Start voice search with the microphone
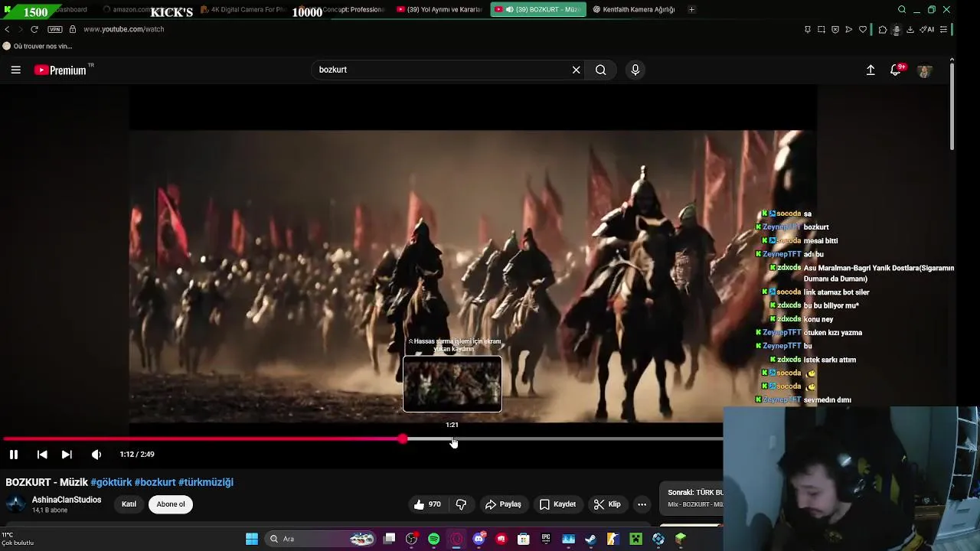The image size is (980, 551). click(x=635, y=70)
